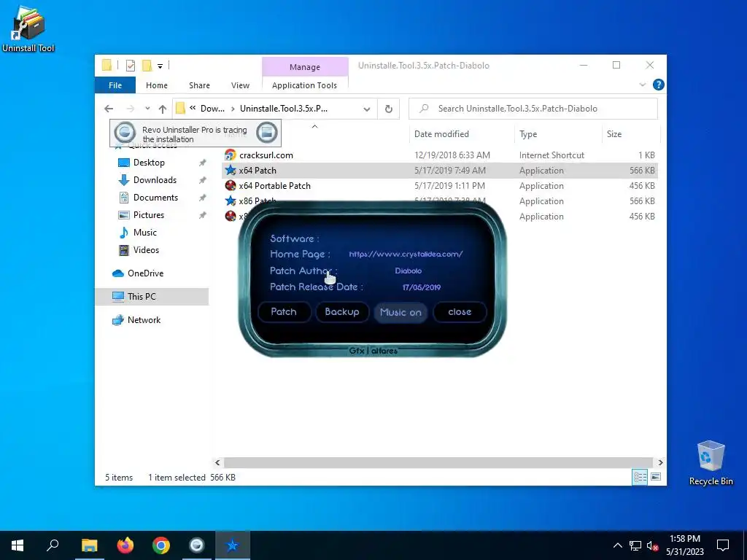Image resolution: width=747 pixels, height=560 pixels.
Task: Open the Application Tools tab
Action: coord(304,85)
